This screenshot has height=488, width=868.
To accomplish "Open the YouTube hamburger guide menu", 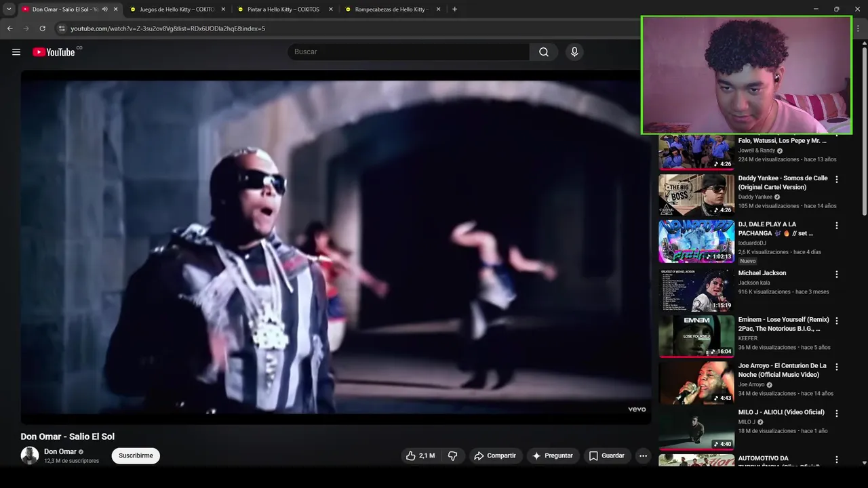I will tap(16, 52).
